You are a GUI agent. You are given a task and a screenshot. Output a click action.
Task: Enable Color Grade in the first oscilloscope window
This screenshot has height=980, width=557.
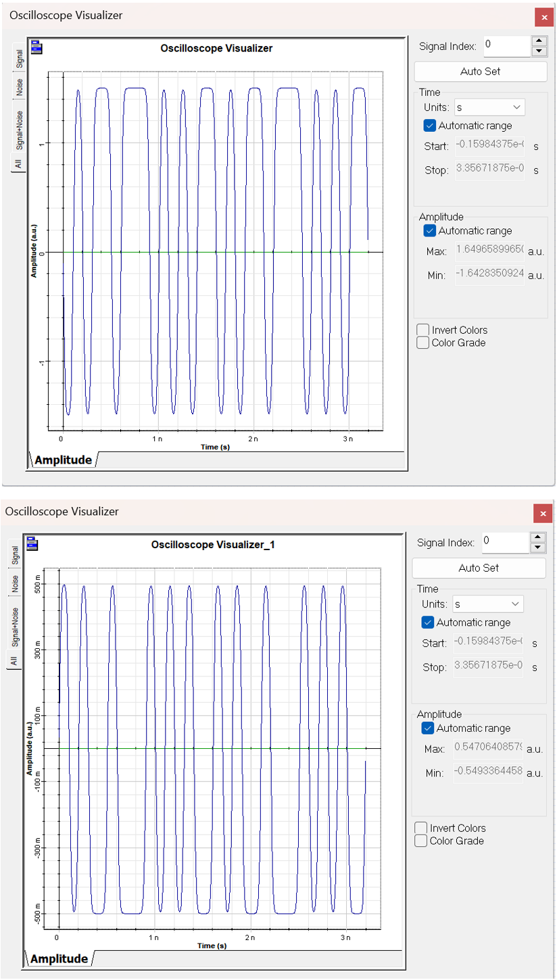423,343
